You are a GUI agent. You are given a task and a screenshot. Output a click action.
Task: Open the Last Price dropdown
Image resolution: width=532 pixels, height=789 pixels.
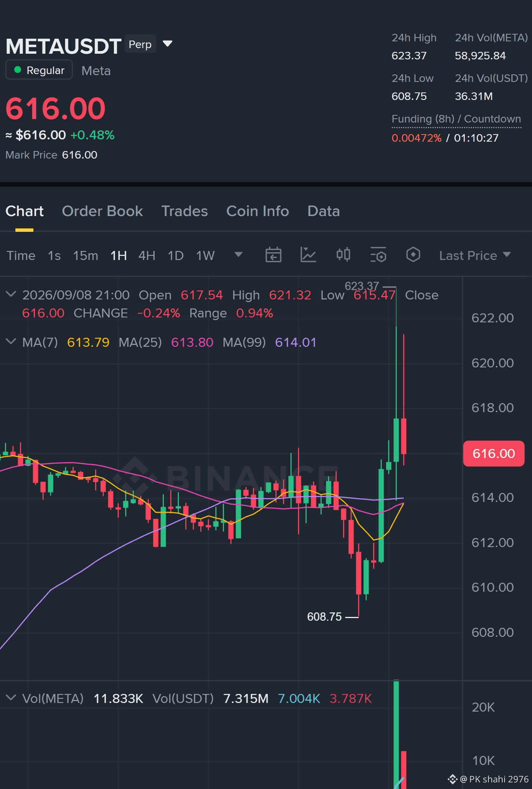coord(475,255)
